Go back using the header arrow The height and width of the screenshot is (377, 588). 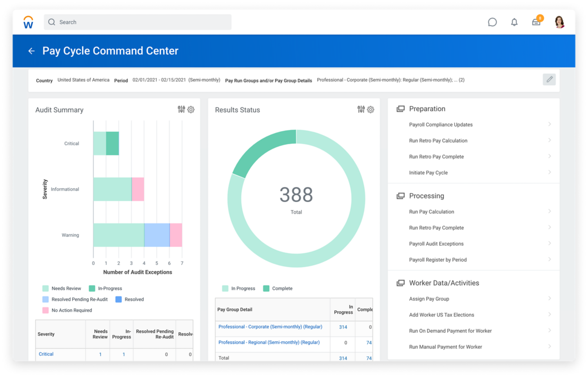(31, 51)
